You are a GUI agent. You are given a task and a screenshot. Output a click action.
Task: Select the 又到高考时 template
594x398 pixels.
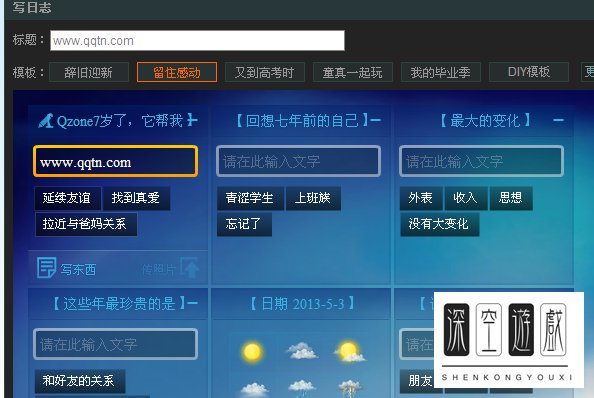[x=264, y=72]
